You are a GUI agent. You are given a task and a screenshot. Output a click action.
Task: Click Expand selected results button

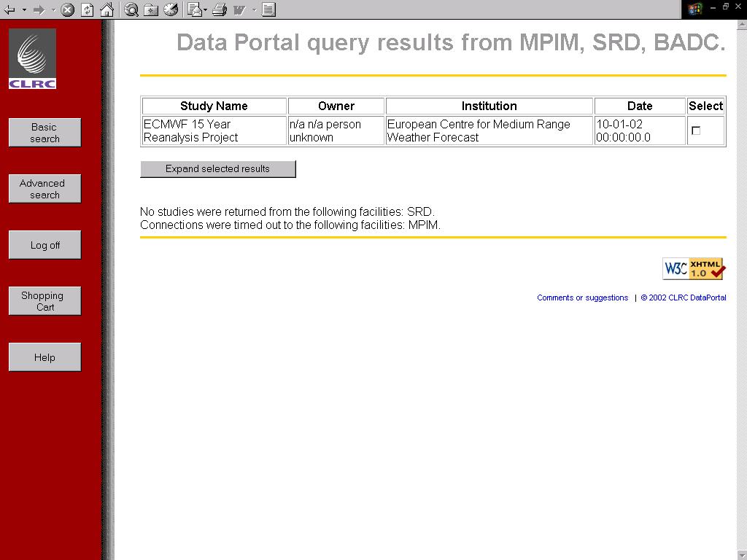[x=217, y=169]
